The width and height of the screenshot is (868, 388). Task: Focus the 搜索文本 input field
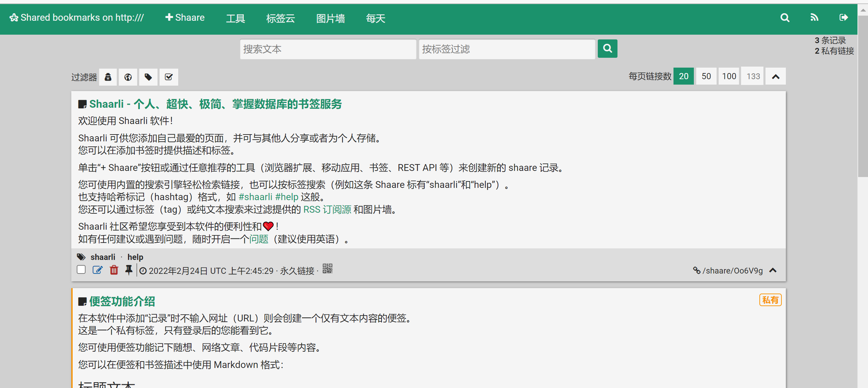[x=328, y=49]
